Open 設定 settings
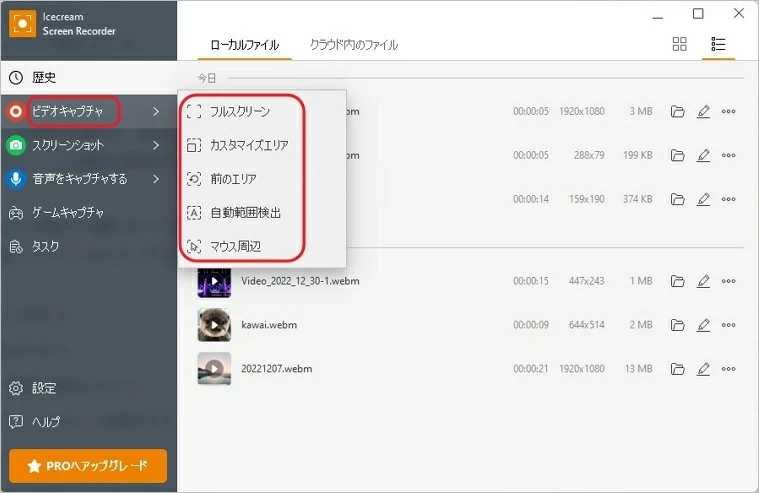 (x=44, y=388)
